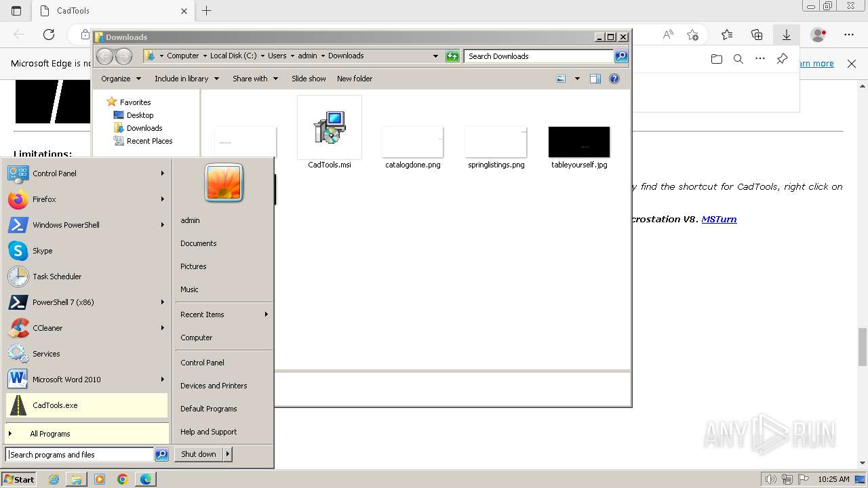
Task: Click Search Downloads input field
Action: click(x=539, y=56)
